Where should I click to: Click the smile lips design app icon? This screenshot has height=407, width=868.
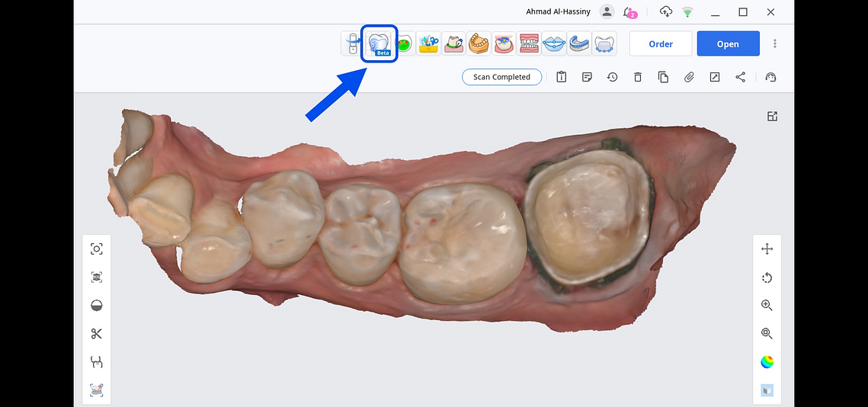point(554,44)
